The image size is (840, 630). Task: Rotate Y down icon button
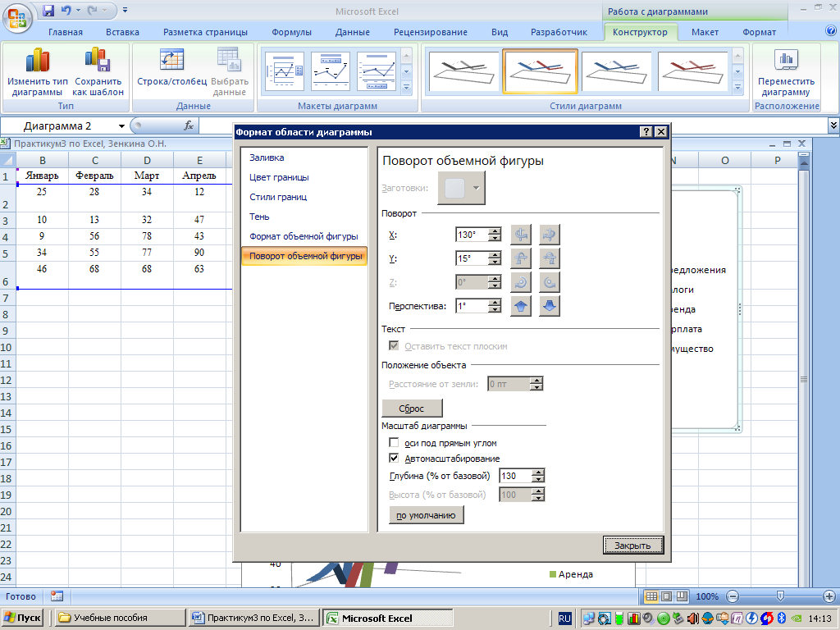[x=550, y=258]
